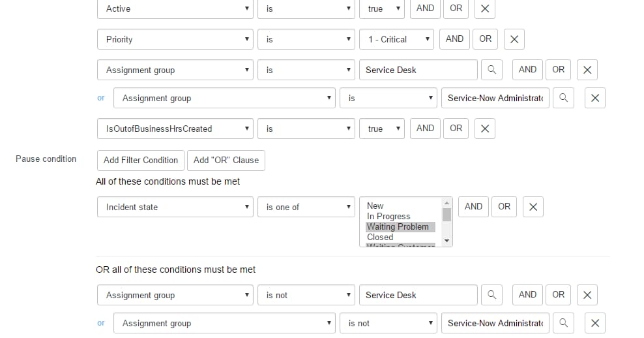Click OR button in Incident state row

tap(504, 206)
